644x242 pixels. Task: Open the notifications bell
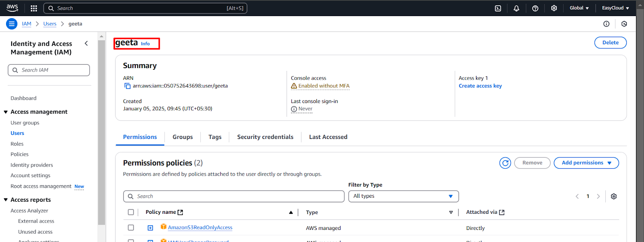516,8
